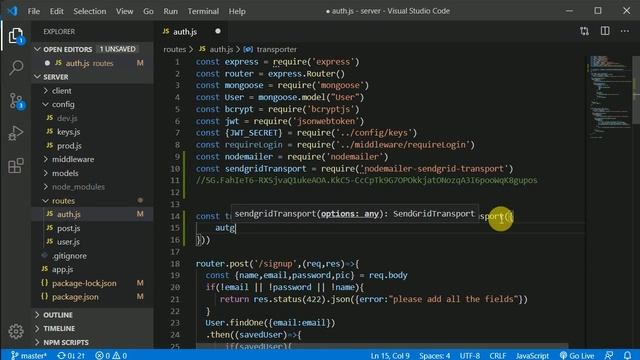640x360 pixels.
Task: Click the Open Changes compare icon
Action: 584,31
